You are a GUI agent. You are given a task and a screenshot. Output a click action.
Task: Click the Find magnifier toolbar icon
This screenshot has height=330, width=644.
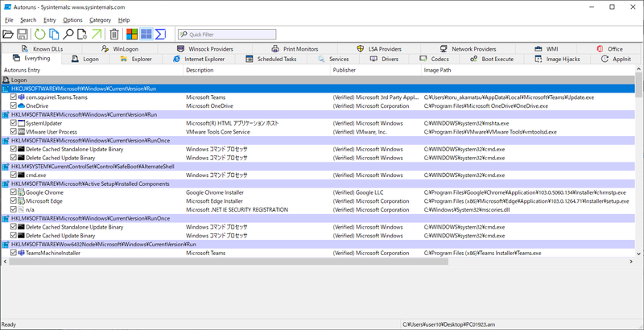click(68, 34)
